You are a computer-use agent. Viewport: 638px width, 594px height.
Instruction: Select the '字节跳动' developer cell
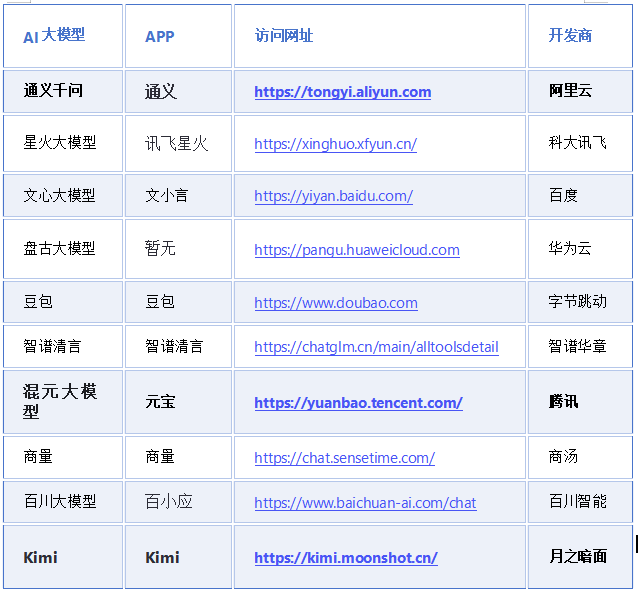coord(577,301)
